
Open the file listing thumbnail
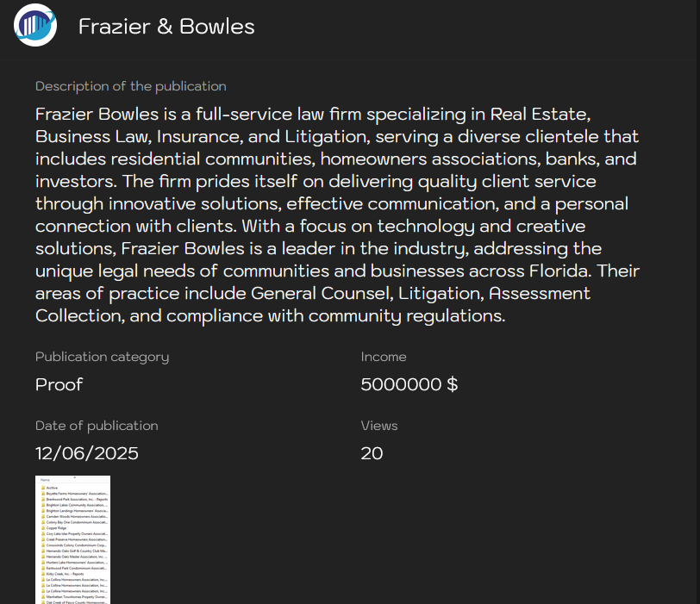point(72,540)
